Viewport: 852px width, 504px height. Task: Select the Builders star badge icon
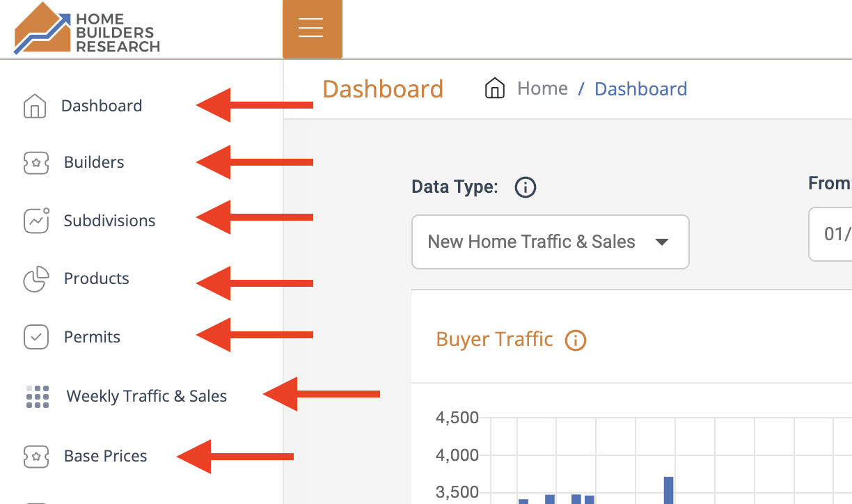35,162
